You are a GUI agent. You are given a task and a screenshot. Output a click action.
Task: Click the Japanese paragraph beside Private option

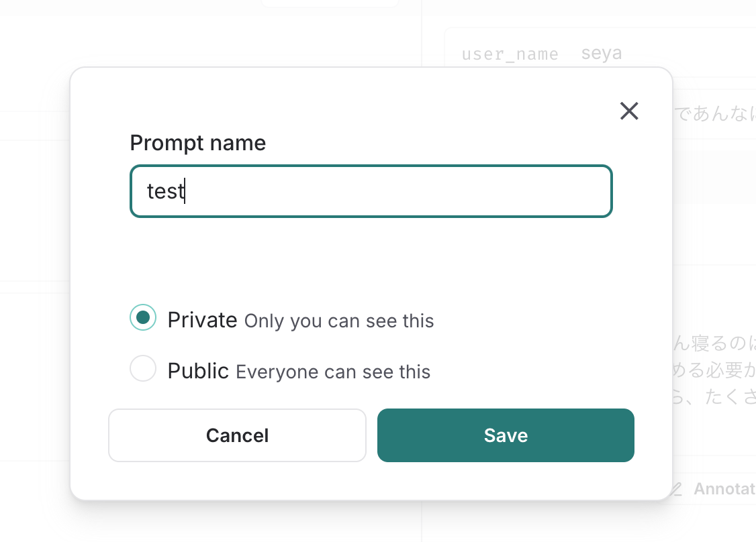[x=714, y=370]
